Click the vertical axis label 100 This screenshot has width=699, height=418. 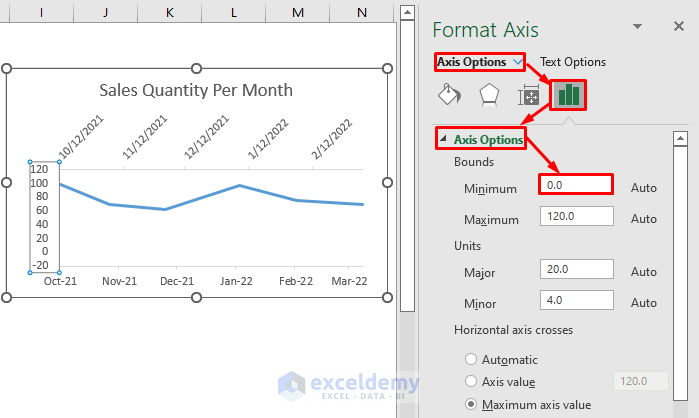(x=39, y=183)
